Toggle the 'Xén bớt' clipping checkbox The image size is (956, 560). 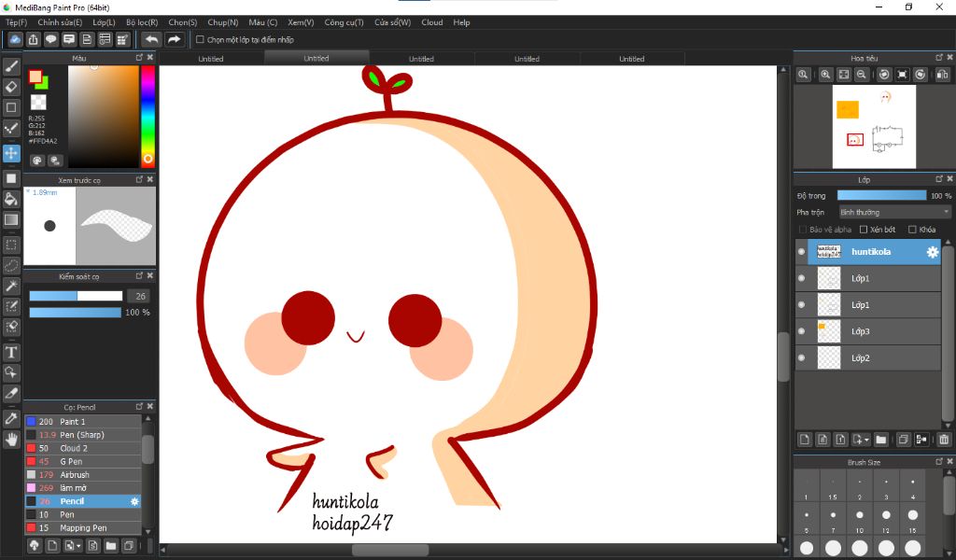pos(864,230)
